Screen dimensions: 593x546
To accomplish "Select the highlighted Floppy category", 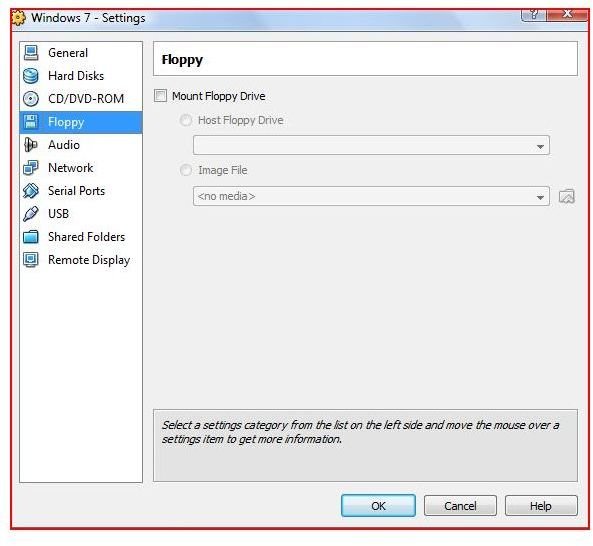I will coord(81,122).
